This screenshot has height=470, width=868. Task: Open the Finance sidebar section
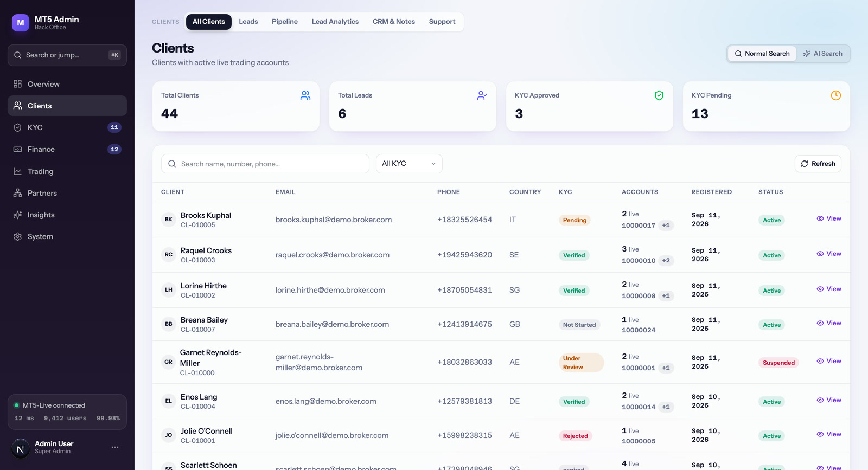click(67, 149)
